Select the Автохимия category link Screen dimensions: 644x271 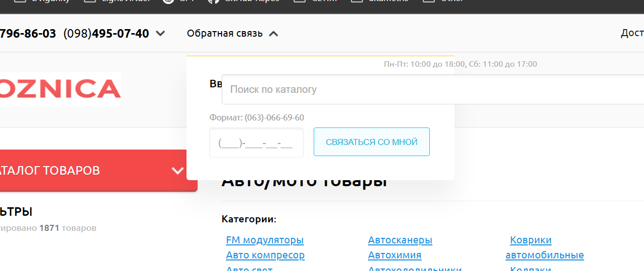click(395, 255)
